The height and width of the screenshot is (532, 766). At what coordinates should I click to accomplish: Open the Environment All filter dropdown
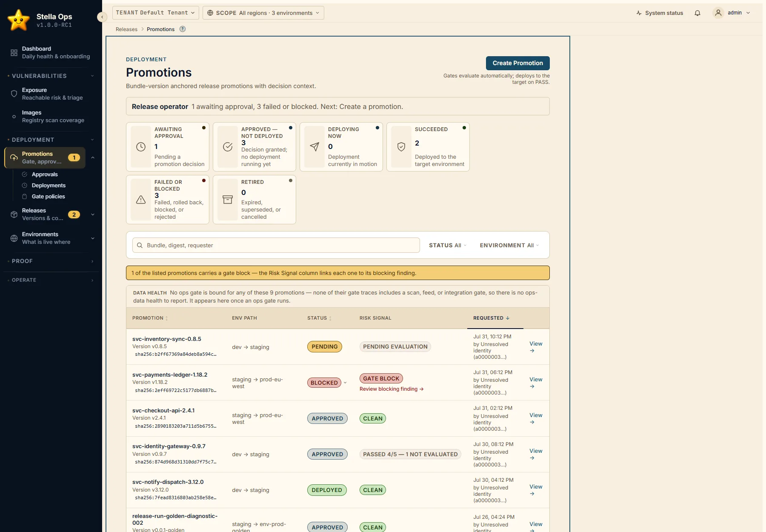coord(509,245)
